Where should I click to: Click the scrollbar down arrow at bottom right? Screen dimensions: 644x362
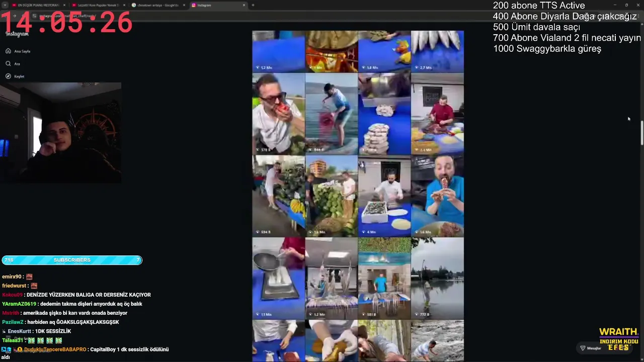641,359
